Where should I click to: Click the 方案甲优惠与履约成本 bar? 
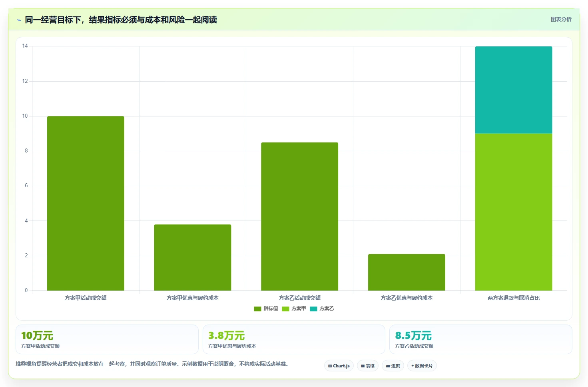point(193,257)
